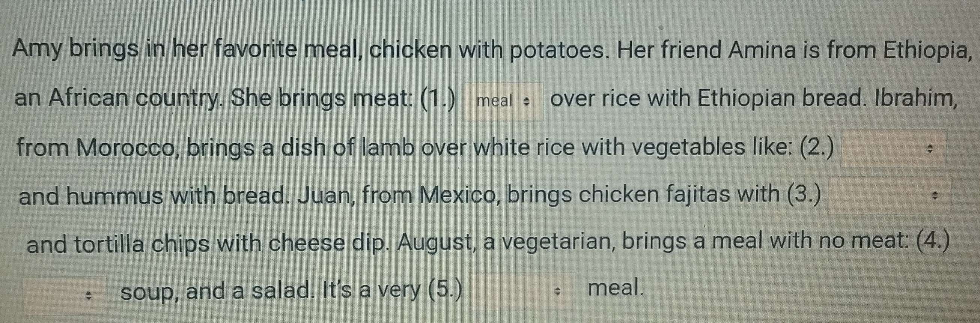Click the stepper arrows of dropdown (4.)
This screenshot has width=980, height=323.
click(x=89, y=296)
